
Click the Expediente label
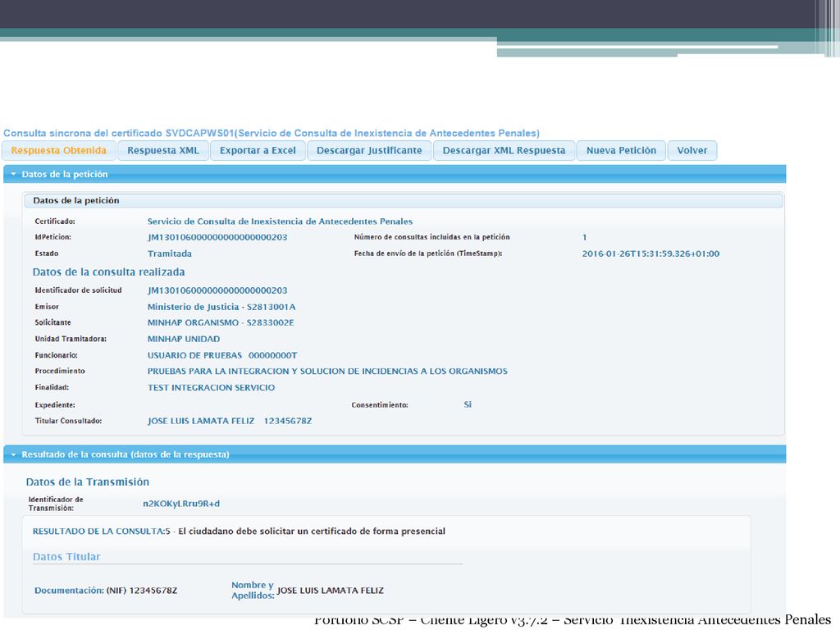tap(55, 405)
